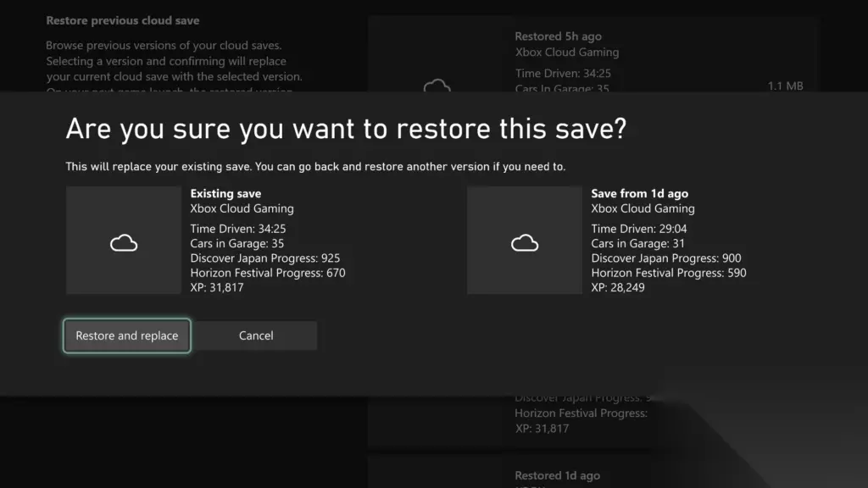The width and height of the screenshot is (868, 488).
Task: Click 'Restored 5h ago' entry in background list
Action: 558,36
